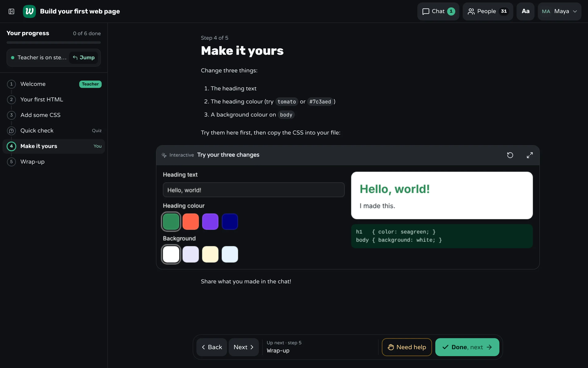Click the Heading text input field
The width and height of the screenshot is (588, 368).
click(x=253, y=190)
